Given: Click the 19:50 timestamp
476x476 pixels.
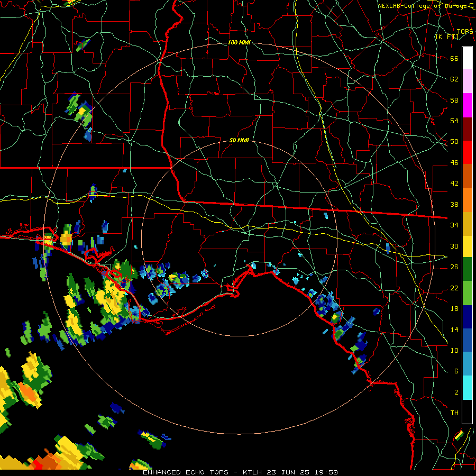Looking at the screenshot, I should pos(326,472).
